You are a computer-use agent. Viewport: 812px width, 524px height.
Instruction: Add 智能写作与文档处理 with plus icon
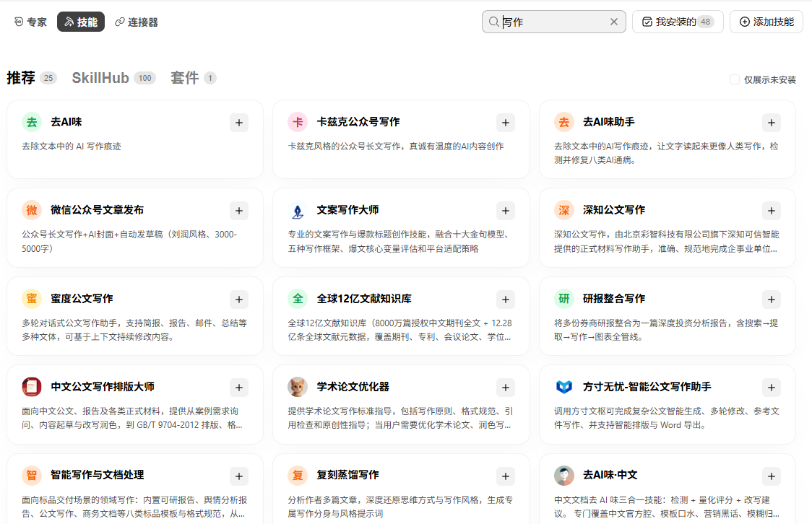pos(238,476)
